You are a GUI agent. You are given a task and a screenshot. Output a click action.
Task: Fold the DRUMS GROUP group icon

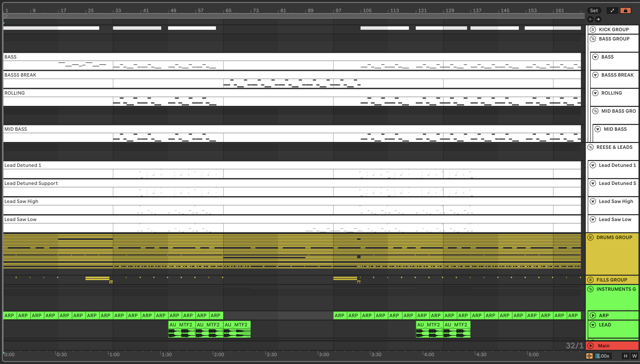click(590, 237)
